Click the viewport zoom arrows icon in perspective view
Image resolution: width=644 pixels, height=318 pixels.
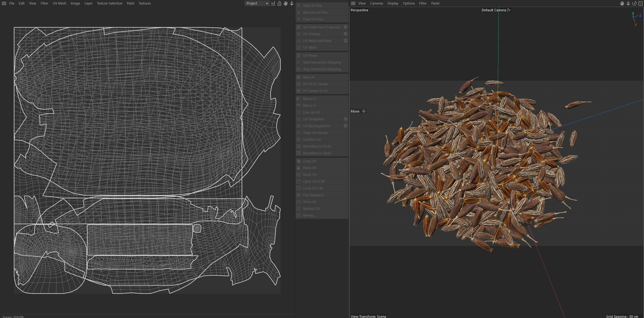pos(628,3)
